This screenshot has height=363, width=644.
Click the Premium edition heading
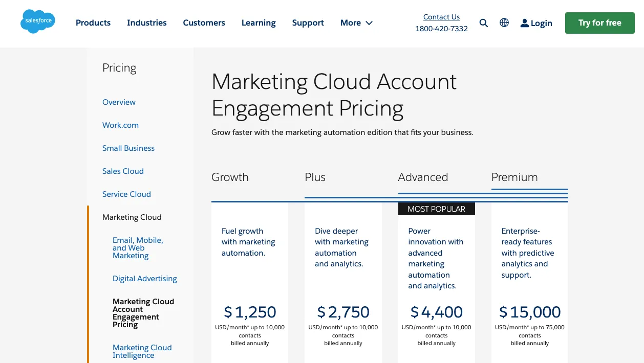click(514, 177)
